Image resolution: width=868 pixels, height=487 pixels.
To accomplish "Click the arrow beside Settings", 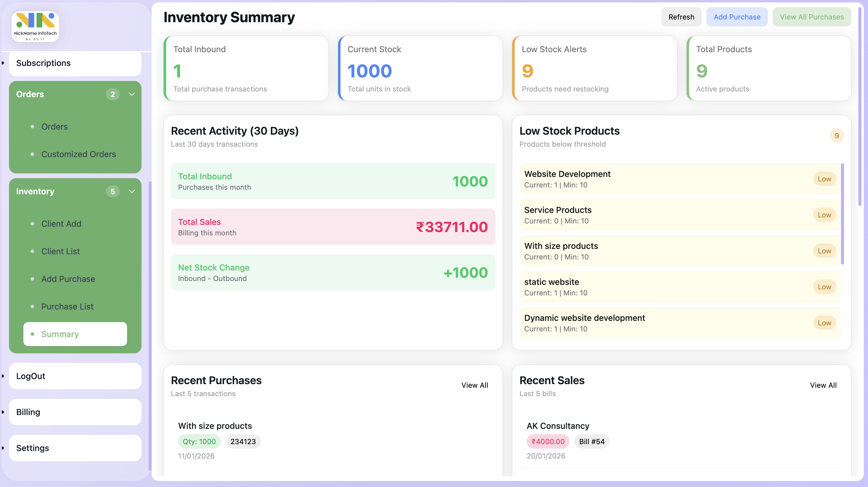I will click(3, 448).
